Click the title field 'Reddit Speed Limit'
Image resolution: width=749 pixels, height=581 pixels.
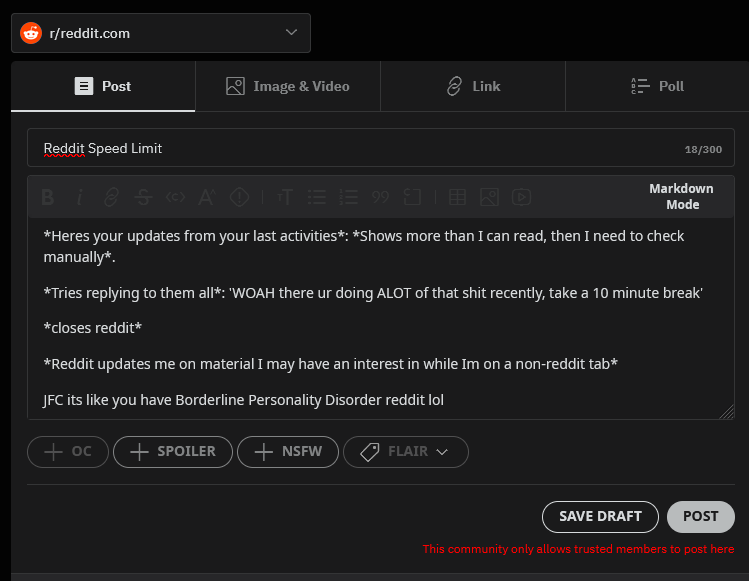click(350, 148)
